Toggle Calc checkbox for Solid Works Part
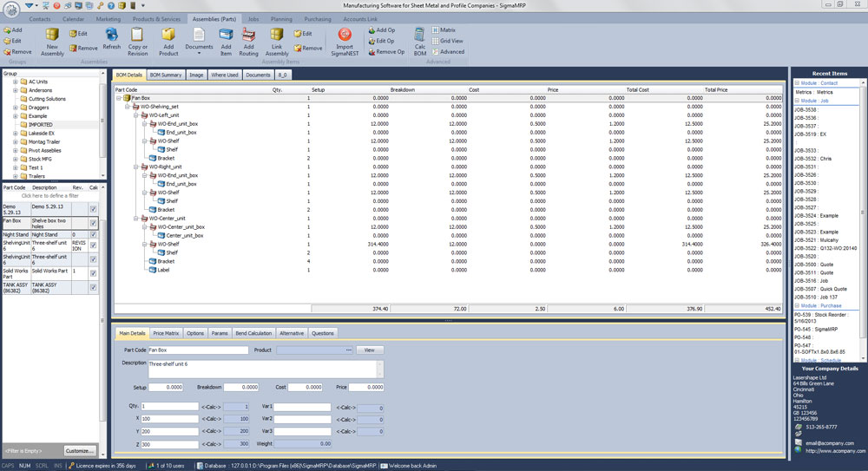The image size is (868, 471). 93,271
